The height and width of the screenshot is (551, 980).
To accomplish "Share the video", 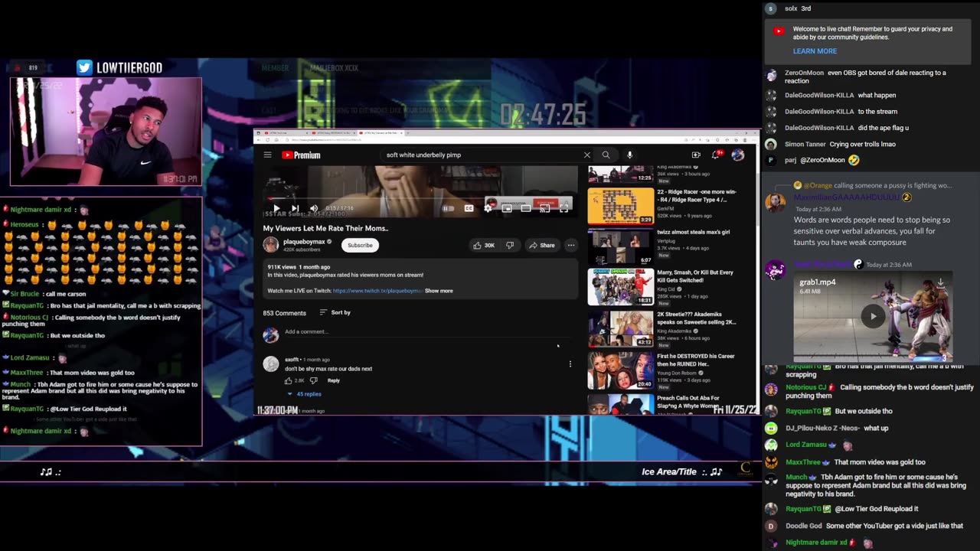I will 541,245.
